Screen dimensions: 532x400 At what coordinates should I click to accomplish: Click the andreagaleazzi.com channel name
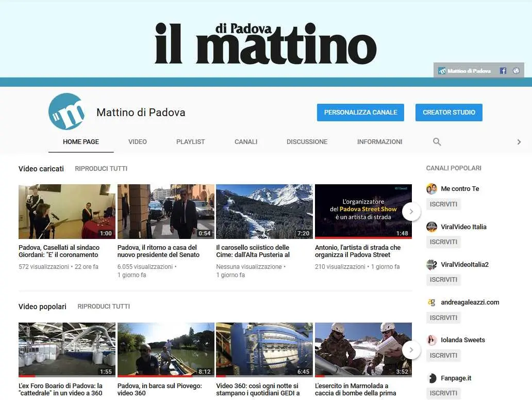coord(470,302)
